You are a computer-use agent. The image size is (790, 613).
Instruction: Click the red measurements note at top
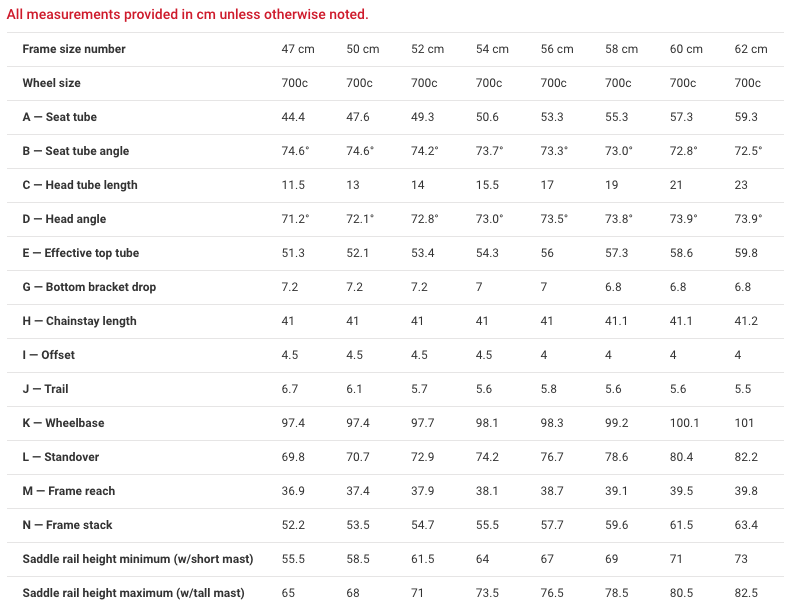(187, 14)
